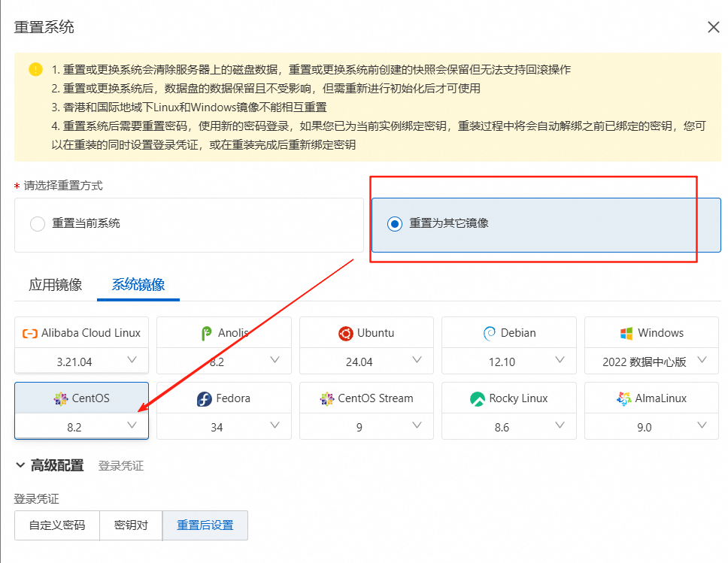728x563 pixels.
Task: Select the Anolis image name
Action: (x=233, y=333)
